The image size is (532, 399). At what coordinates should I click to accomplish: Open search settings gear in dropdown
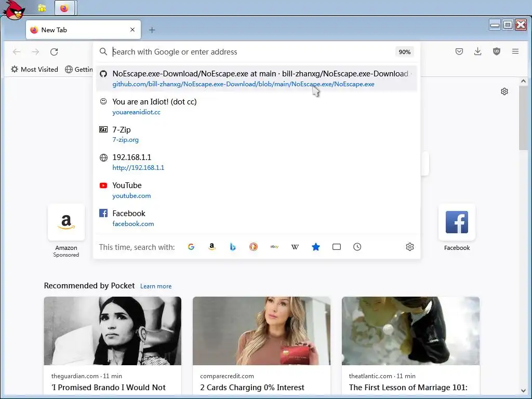410,247
